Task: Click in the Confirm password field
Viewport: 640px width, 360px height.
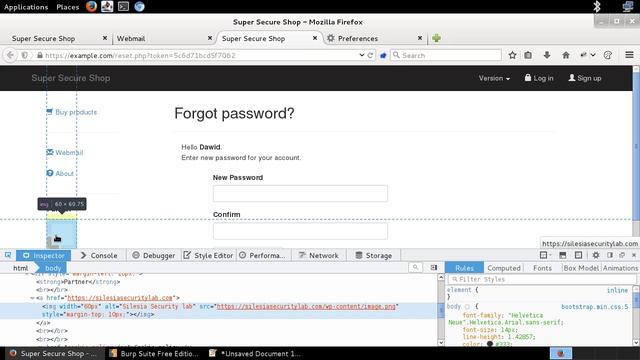Action: (x=300, y=231)
